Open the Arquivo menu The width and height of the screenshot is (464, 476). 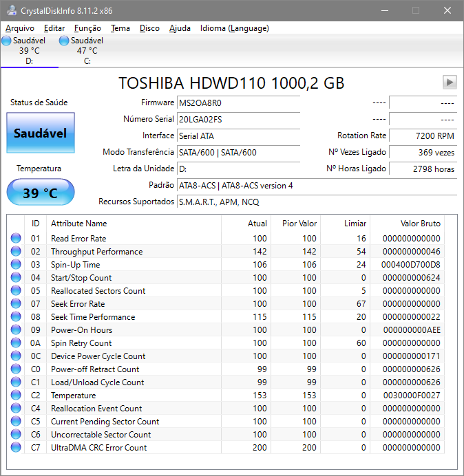20,28
